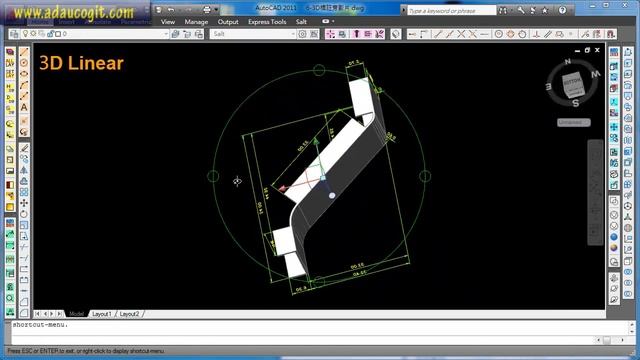This screenshot has width=640, height=360.
Task: Switch to the Model tab
Action: (x=76, y=314)
